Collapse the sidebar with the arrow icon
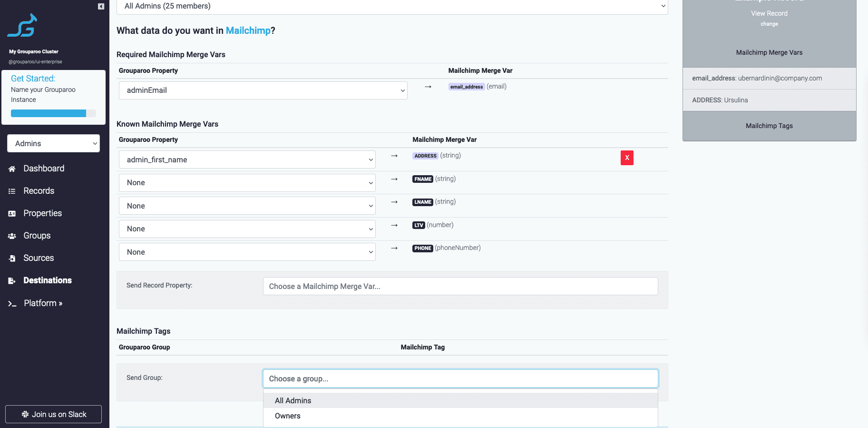868x428 pixels. (x=101, y=6)
